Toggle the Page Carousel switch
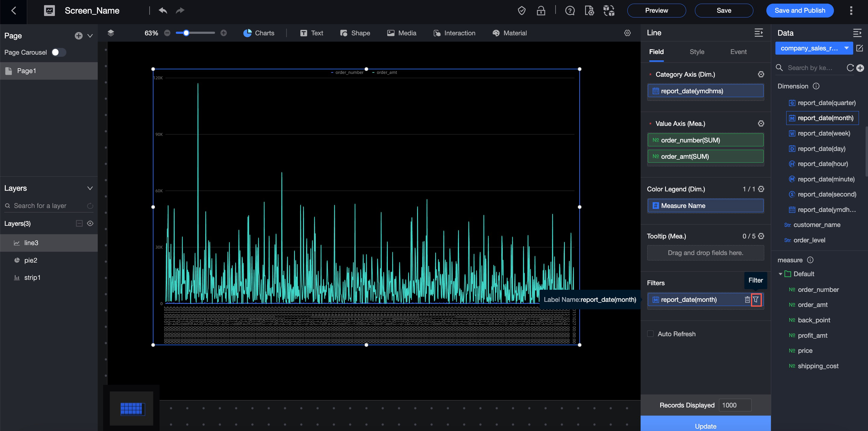The width and height of the screenshot is (868, 431). pos(58,52)
